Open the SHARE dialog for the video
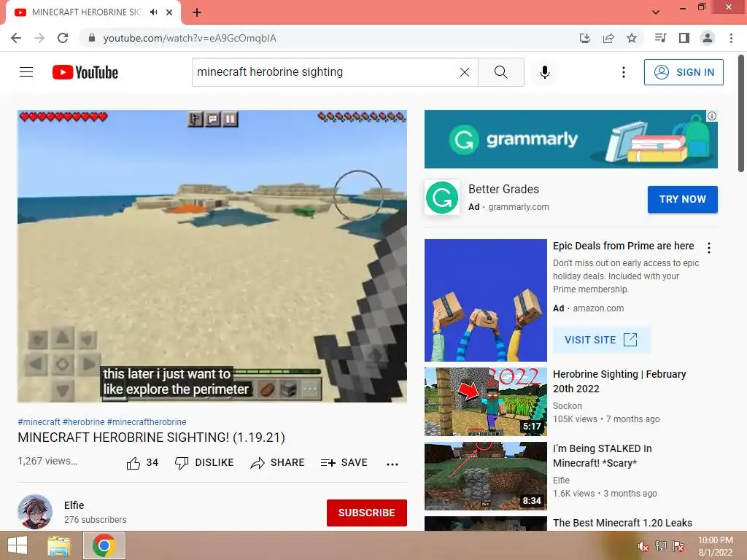This screenshot has width=747, height=560. [277, 463]
